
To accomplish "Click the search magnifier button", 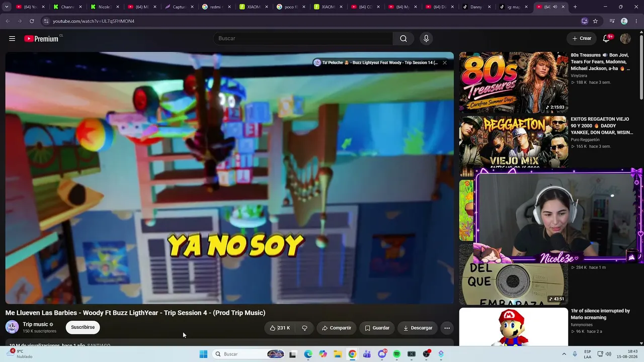I will [x=404, y=39].
